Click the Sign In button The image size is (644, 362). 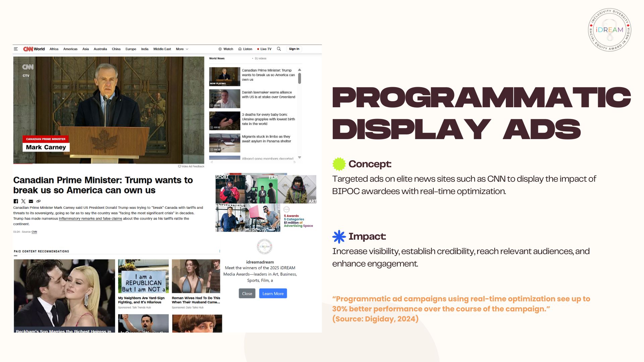[294, 49]
